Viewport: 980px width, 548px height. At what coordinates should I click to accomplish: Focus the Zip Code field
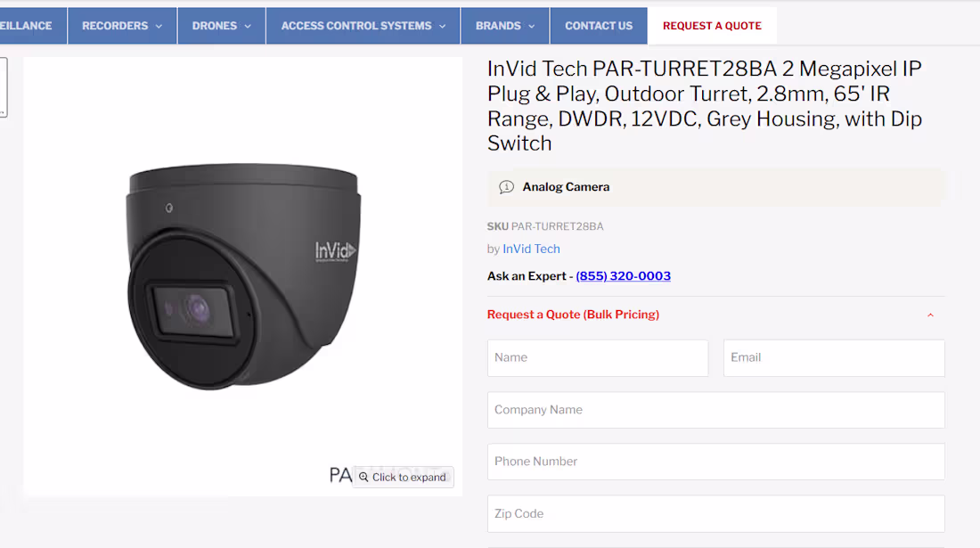point(715,513)
